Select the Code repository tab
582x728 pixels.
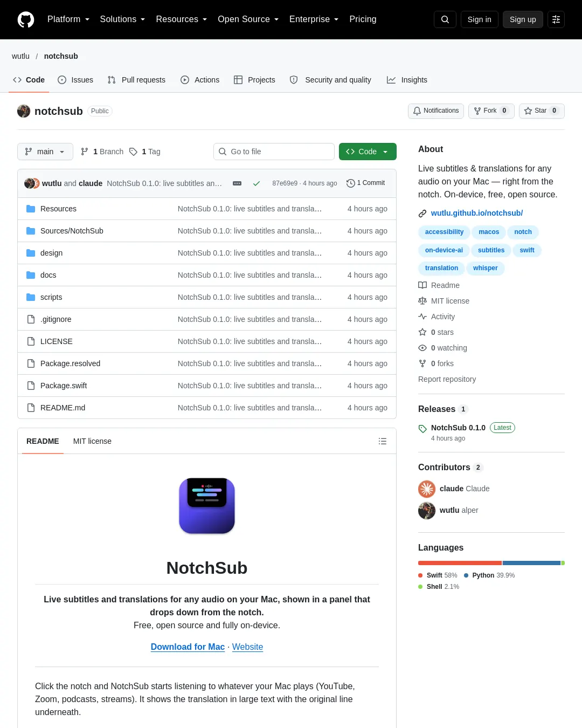29,80
